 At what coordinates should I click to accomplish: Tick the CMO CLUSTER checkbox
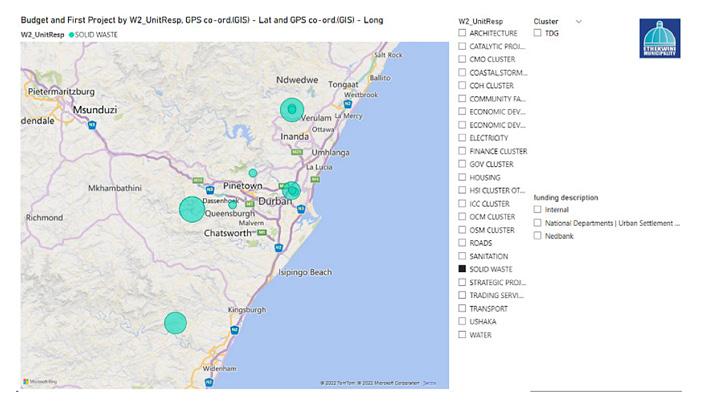(462, 59)
